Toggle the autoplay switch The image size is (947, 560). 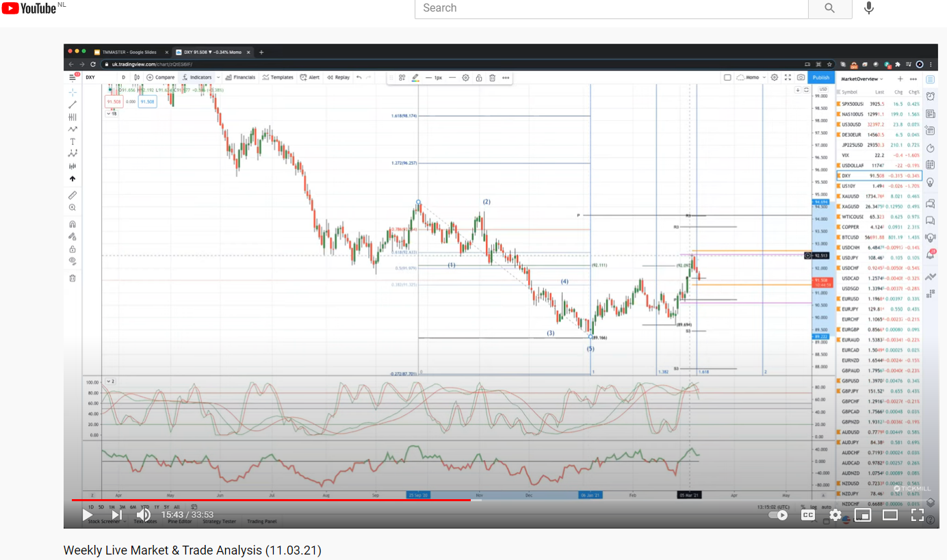click(x=779, y=515)
